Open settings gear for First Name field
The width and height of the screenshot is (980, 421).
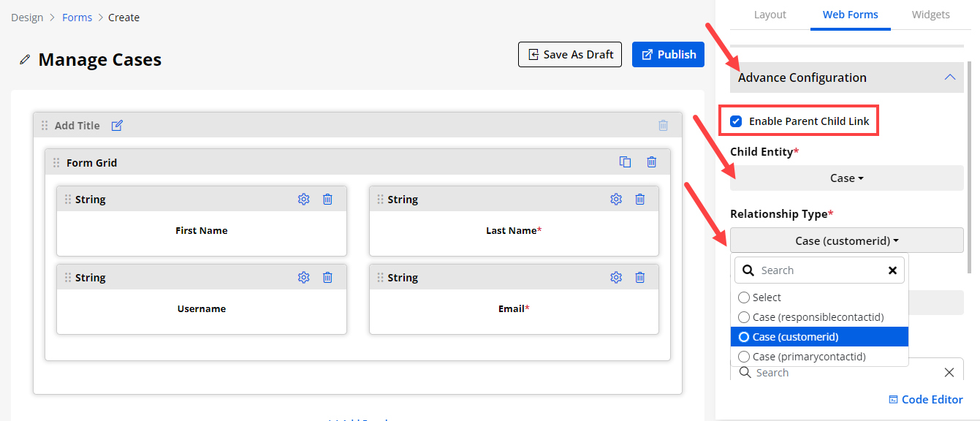click(304, 199)
